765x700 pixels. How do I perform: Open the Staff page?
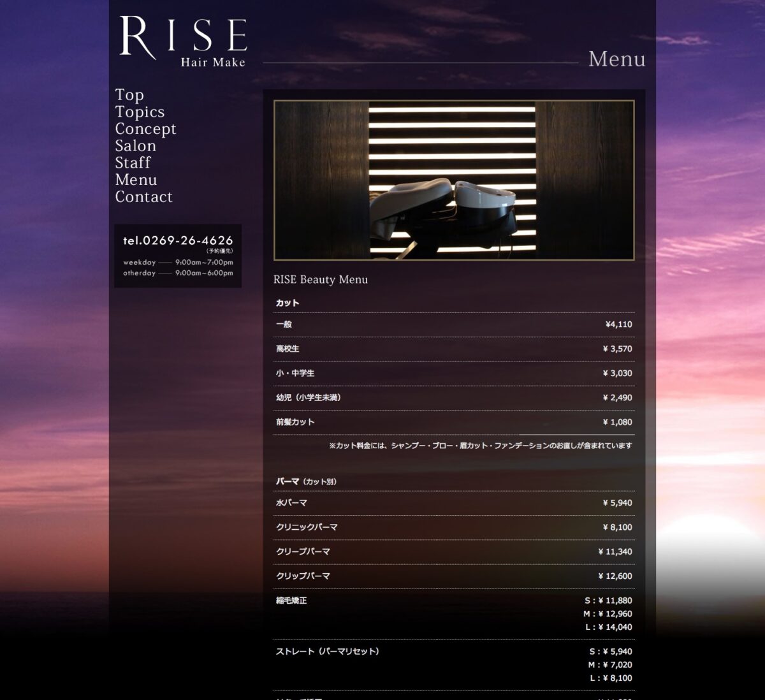coord(133,163)
